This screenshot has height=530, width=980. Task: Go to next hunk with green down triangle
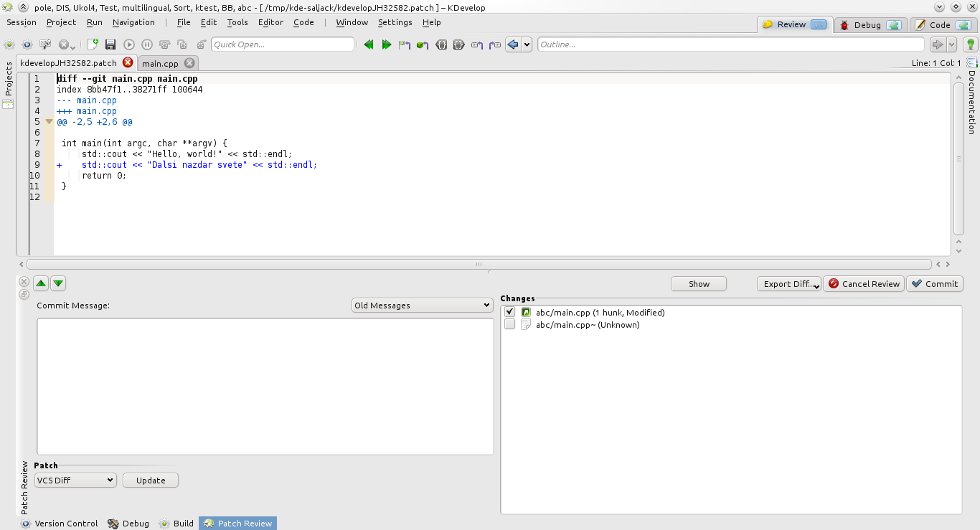pos(58,283)
